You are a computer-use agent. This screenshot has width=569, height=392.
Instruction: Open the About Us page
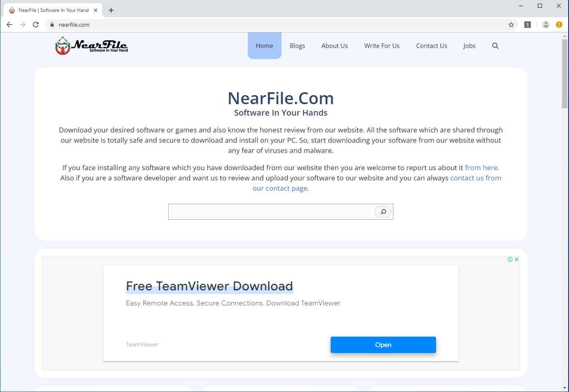[x=335, y=46]
